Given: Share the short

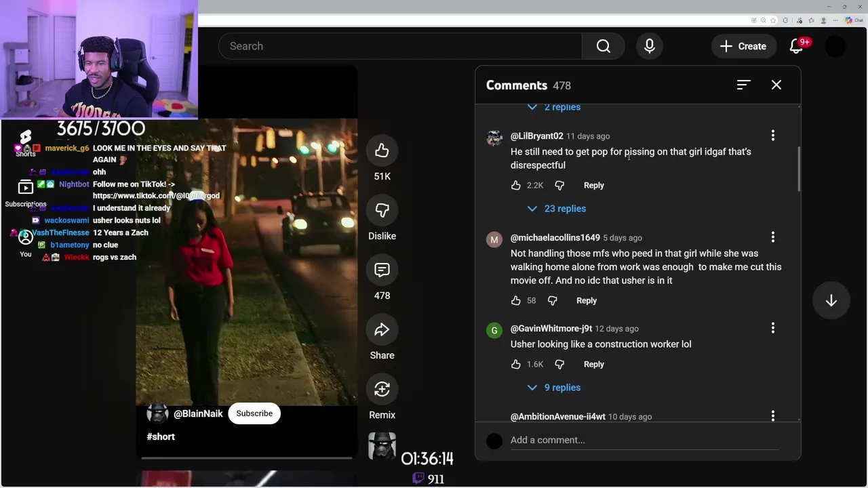Looking at the screenshot, I should [x=382, y=329].
